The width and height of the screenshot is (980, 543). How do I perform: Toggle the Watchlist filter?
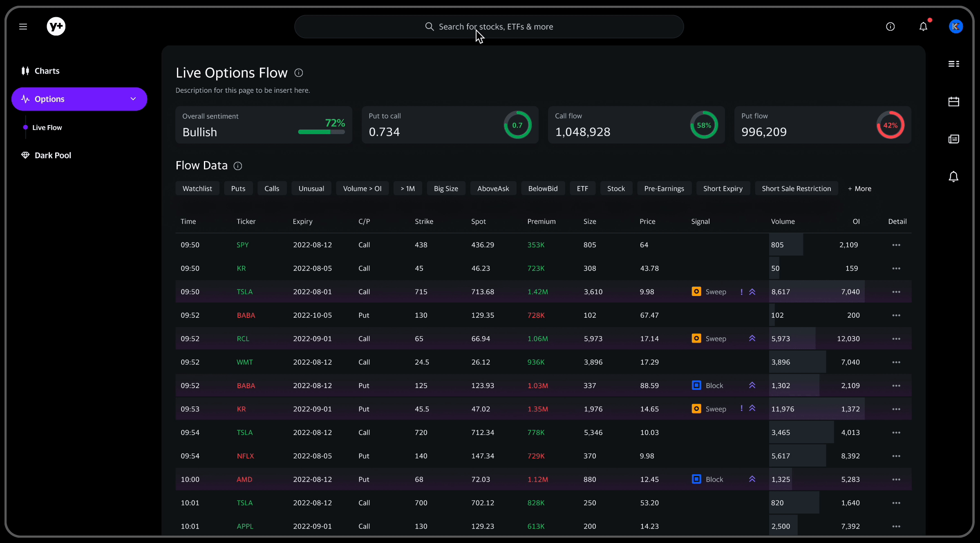[x=197, y=188]
